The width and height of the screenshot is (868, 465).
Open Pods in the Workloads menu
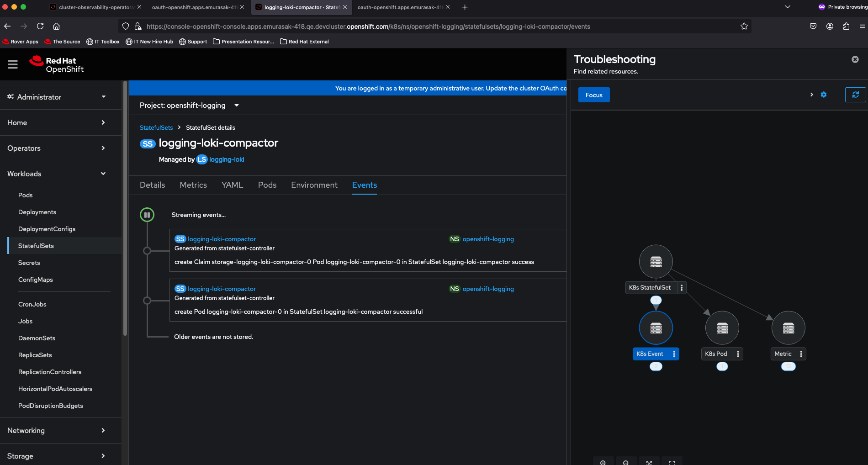pos(26,195)
